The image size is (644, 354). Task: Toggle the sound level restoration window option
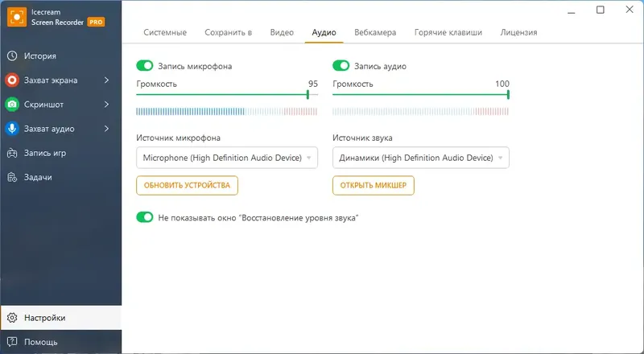pos(145,217)
